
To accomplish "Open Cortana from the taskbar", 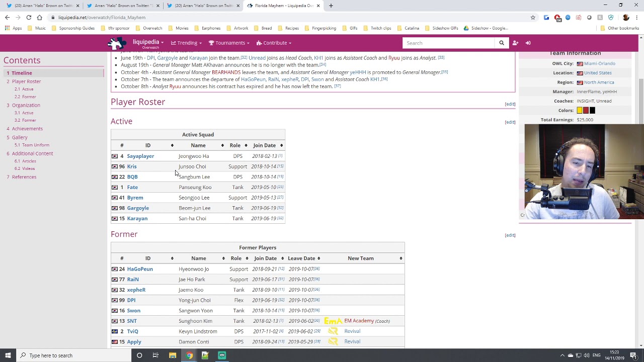I will point(139,355).
